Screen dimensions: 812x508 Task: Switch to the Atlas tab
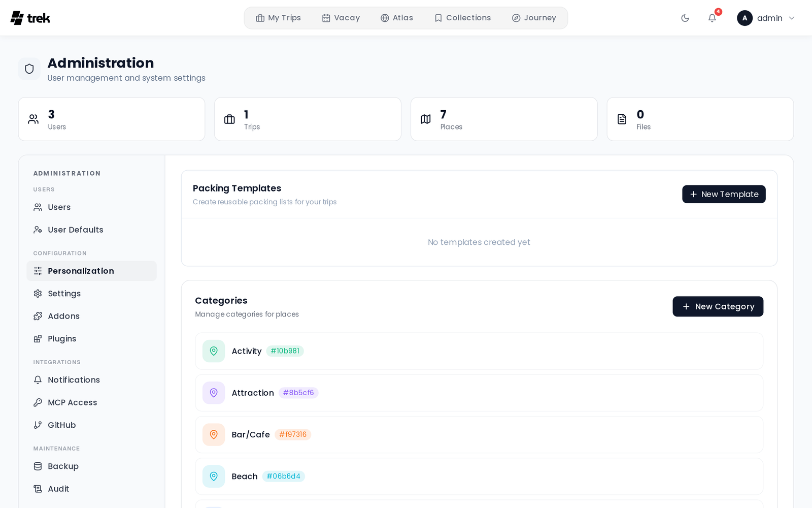[x=397, y=18]
